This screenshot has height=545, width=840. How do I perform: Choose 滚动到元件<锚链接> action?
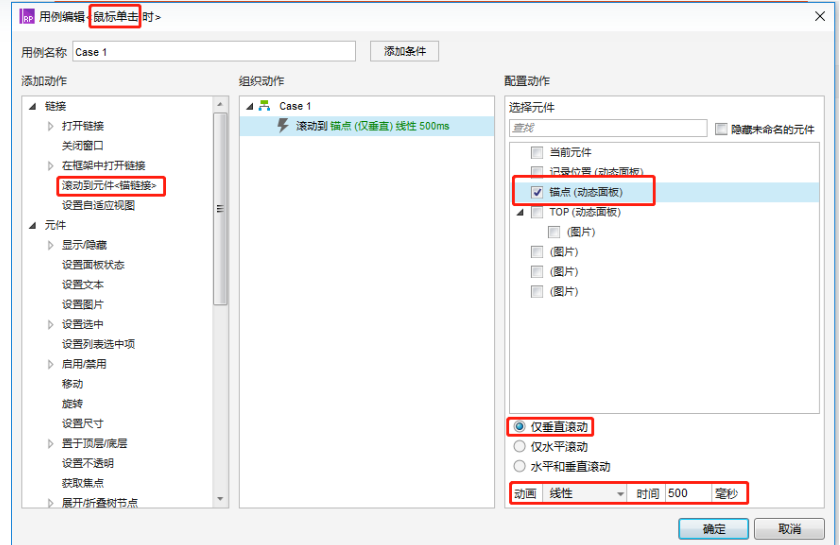coord(111,186)
